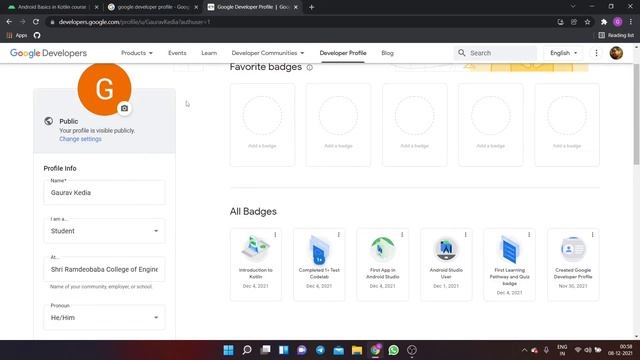The height and width of the screenshot is (360, 640).
Task: Open Reading list in bookmarks bar
Action: 616,36
